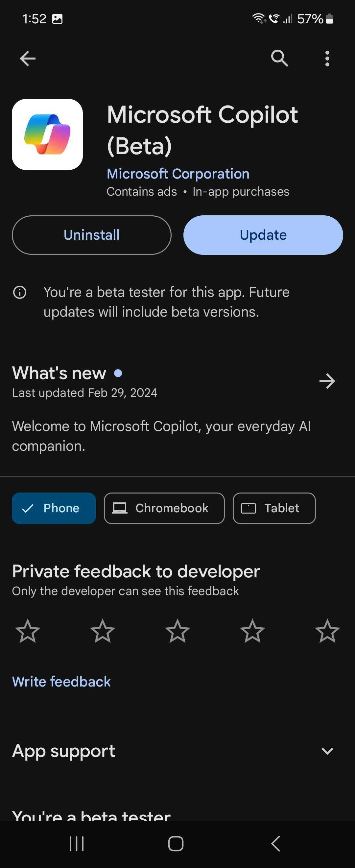
Task: Tap Android recent apps navigation button
Action: tap(77, 844)
